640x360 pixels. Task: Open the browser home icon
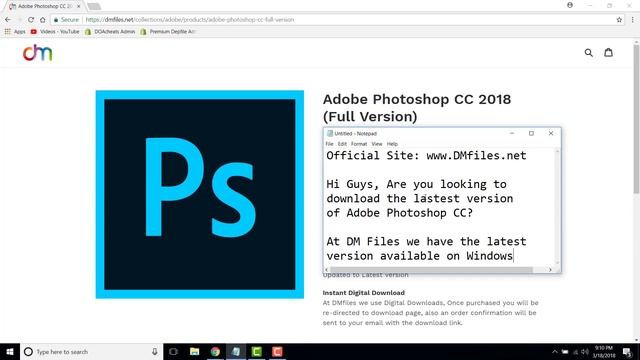pyautogui.click(x=42, y=20)
